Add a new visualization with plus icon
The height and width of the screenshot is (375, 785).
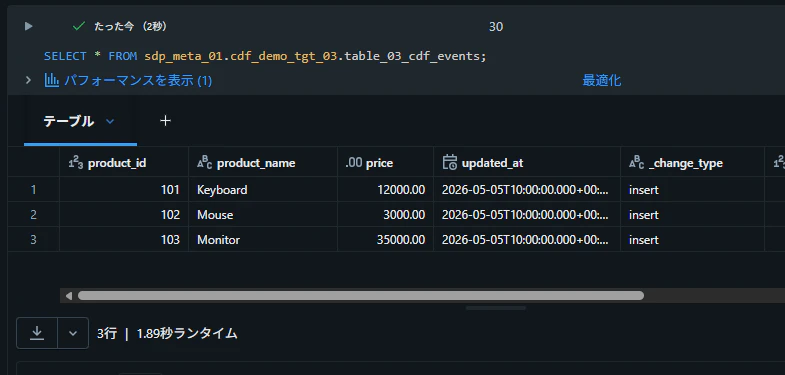(x=165, y=121)
